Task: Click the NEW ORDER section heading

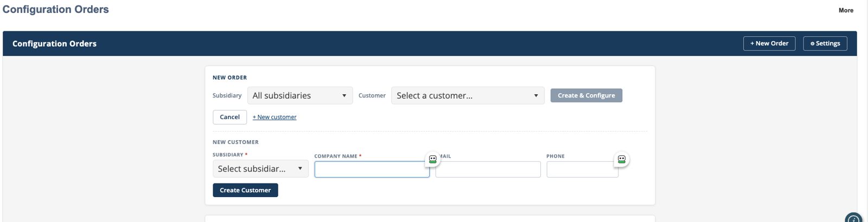Action: [x=229, y=77]
